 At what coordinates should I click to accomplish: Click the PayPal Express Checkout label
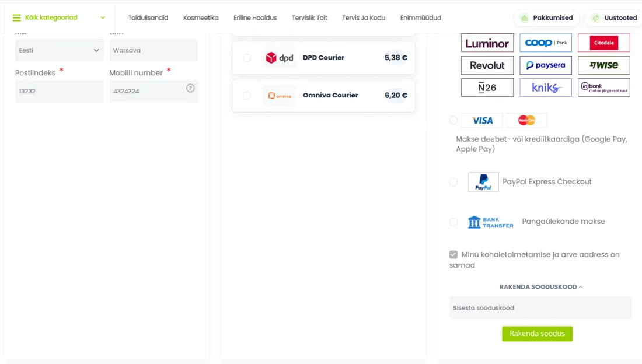[x=547, y=182]
